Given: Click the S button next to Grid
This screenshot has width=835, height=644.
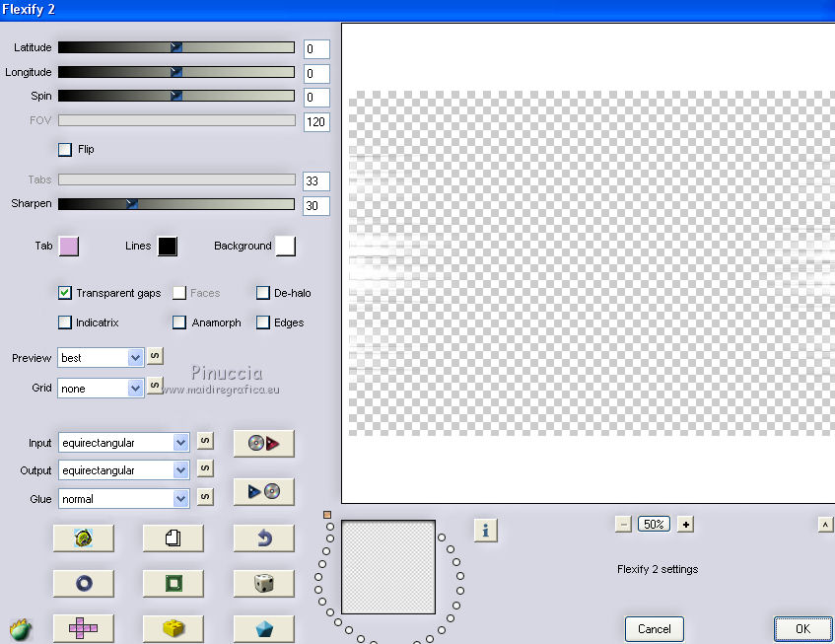Looking at the screenshot, I should (155, 386).
